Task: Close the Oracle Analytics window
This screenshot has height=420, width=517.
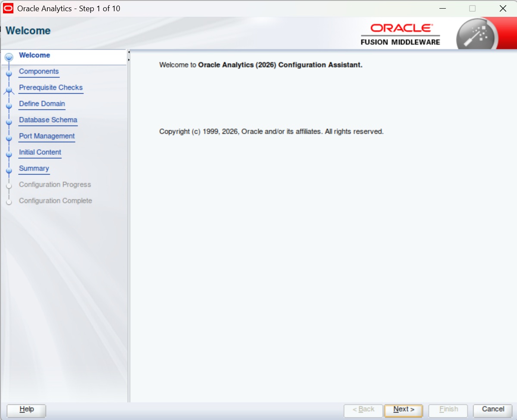Action: (502, 8)
